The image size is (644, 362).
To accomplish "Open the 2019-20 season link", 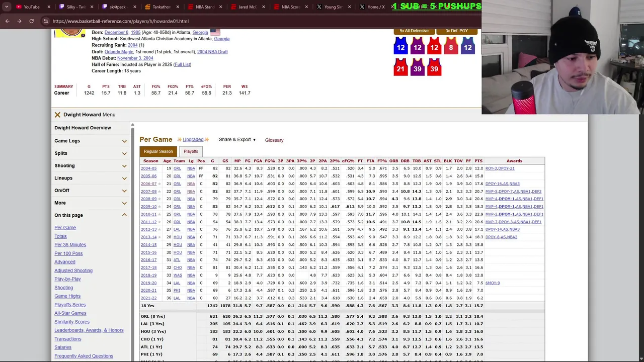I will tap(148, 283).
